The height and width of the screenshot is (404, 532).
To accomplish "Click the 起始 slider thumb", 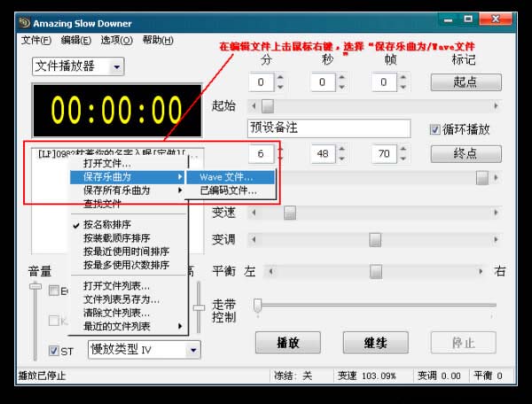I will point(268,106).
